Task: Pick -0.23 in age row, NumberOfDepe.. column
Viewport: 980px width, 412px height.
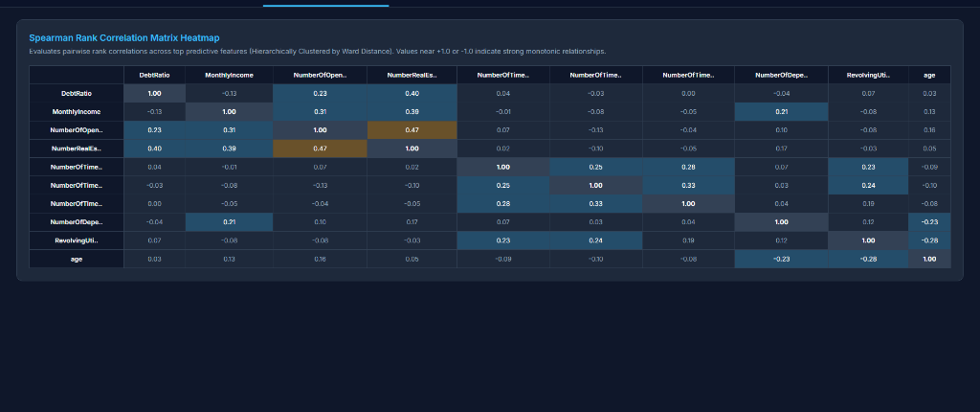Action: point(781,259)
